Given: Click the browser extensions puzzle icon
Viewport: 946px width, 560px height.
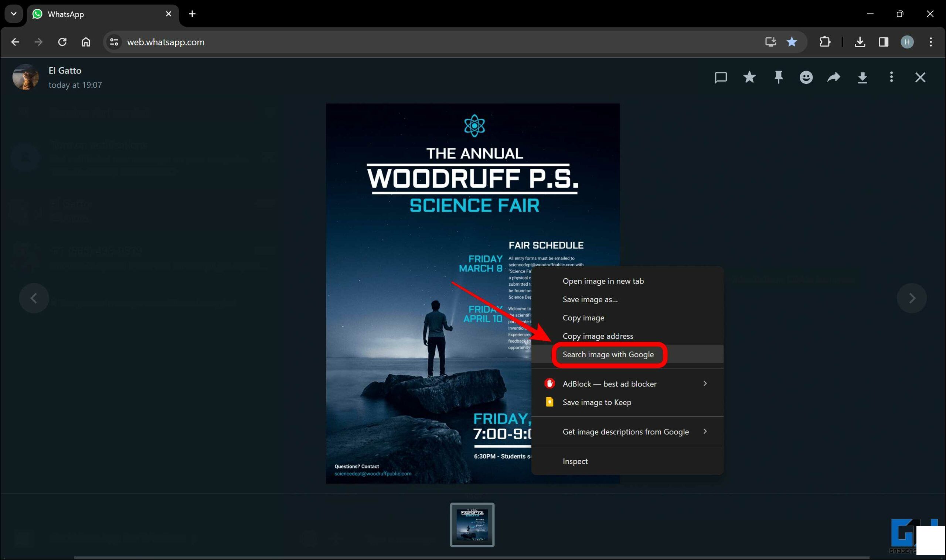Looking at the screenshot, I should (x=825, y=42).
